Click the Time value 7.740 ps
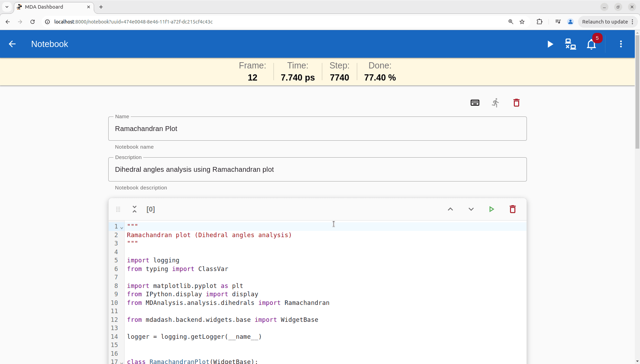Viewport: 640px width, 364px height. 298,77
